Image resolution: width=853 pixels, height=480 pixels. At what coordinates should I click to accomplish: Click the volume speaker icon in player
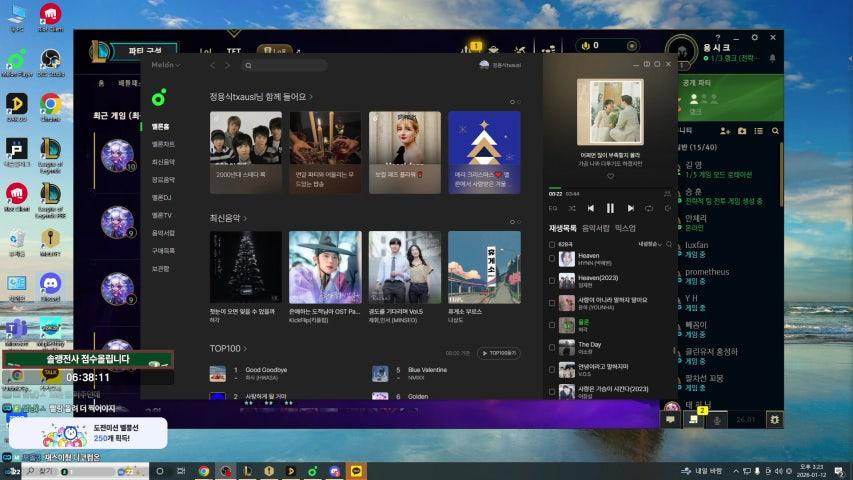click(667, 208)
